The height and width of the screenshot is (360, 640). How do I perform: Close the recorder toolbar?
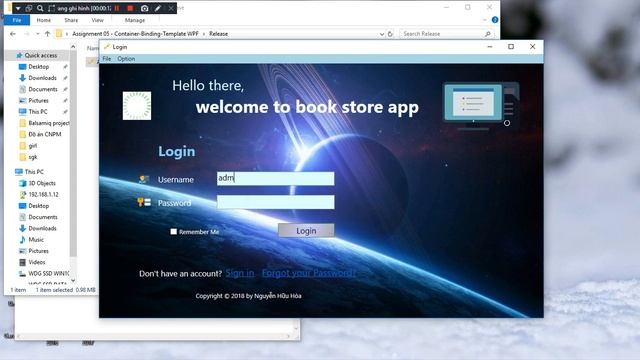point(171,8)
